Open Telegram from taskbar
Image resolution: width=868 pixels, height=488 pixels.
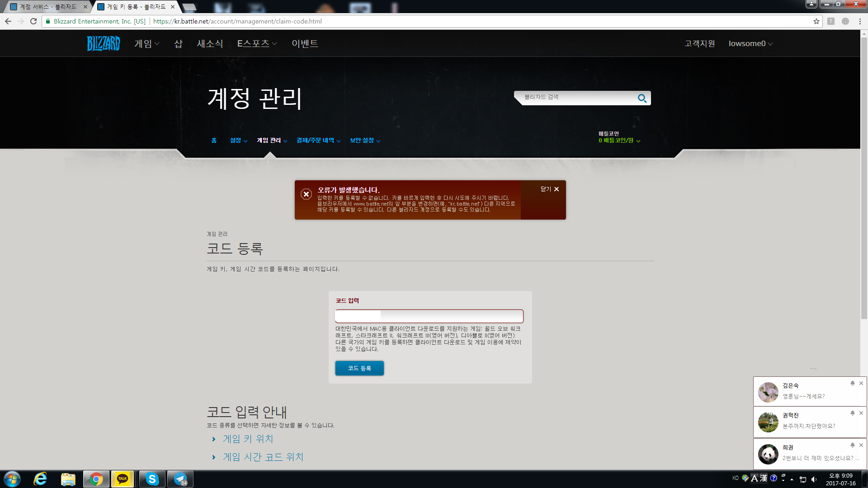tap(180, 479)
